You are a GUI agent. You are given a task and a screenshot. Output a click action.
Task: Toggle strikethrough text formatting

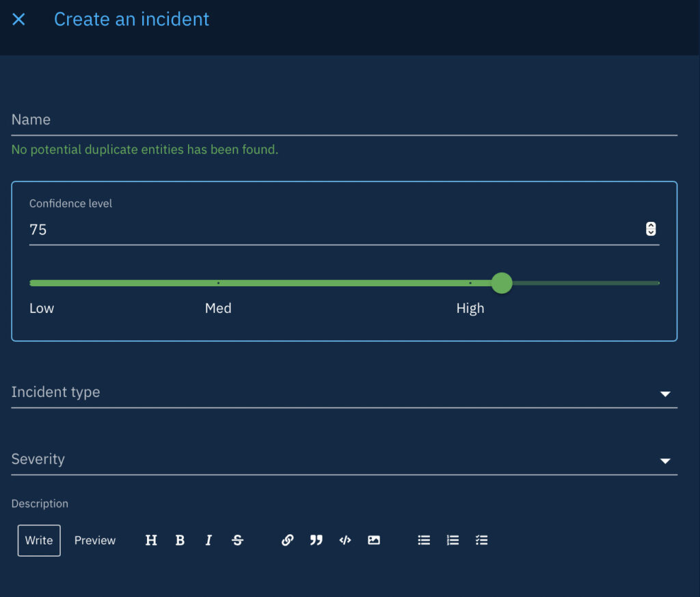pyautogui.click(x=237, y=540)
